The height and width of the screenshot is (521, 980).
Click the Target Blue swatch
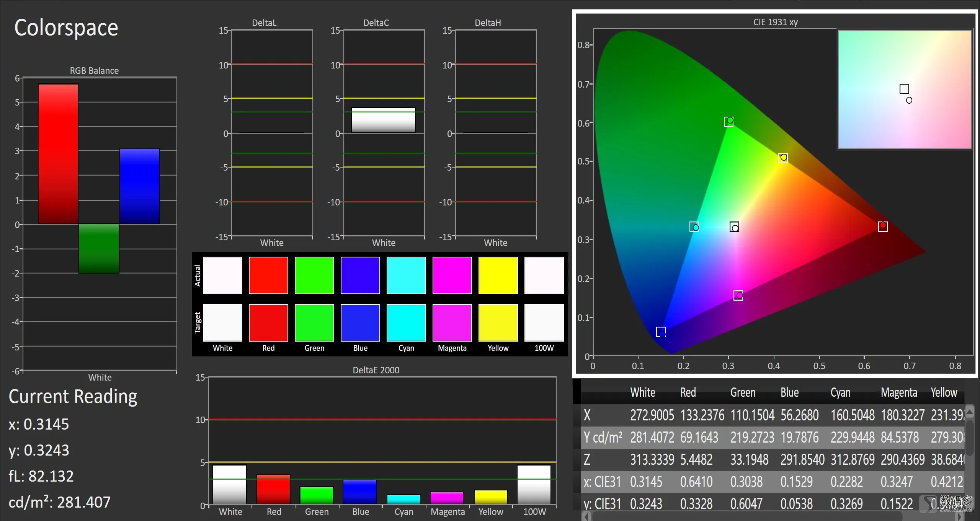tap(360, 323)
